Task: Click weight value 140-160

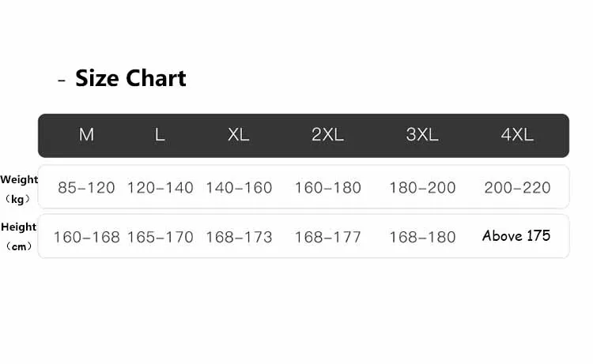Action: [x=239, y=188]
